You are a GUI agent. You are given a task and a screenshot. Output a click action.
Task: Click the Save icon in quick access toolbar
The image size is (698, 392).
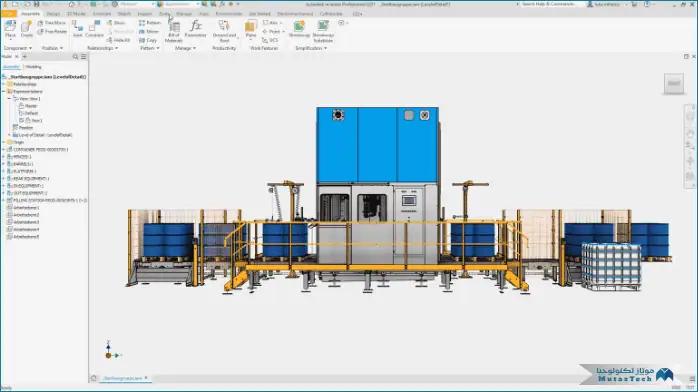coord(37,4)
